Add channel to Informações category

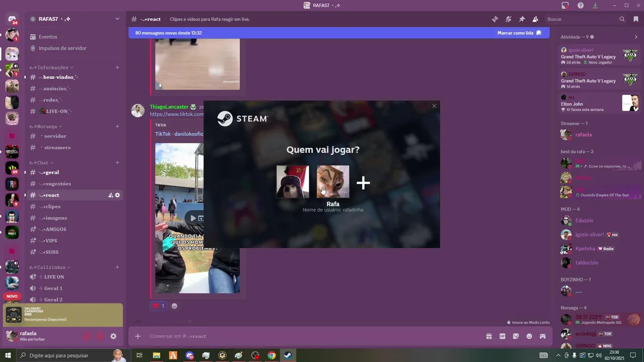coord(117,67)
